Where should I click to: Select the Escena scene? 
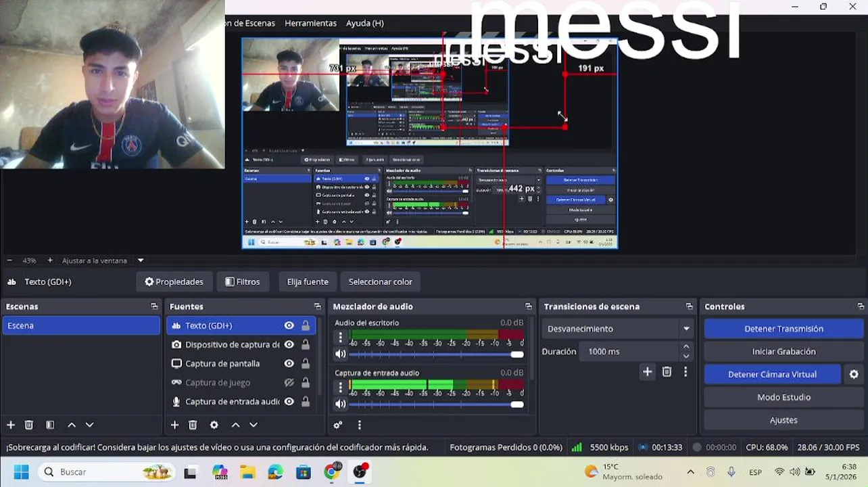81,325
